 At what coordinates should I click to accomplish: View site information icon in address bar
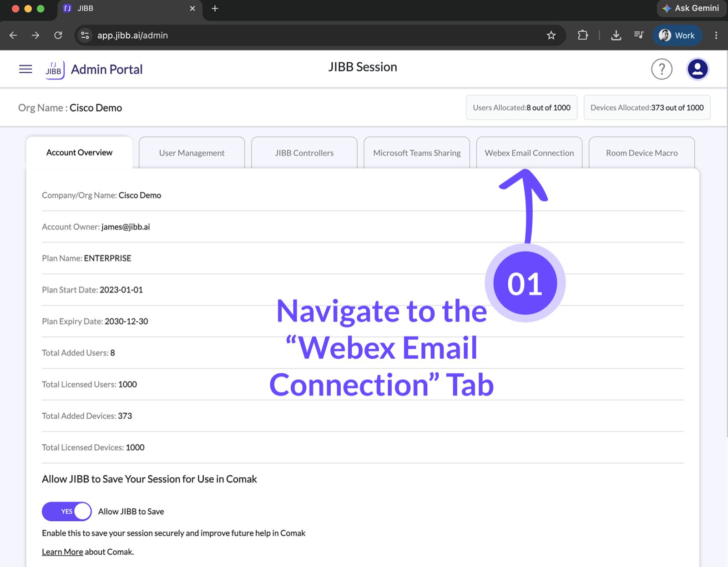tap(85, 35)
